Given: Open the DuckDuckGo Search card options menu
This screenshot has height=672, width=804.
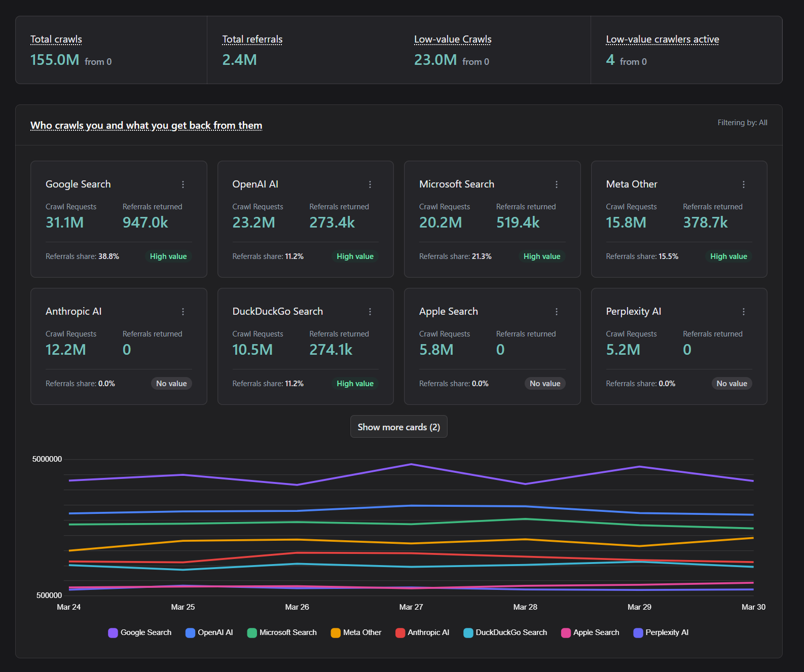Looking at the screenshot, I should pos(370,312).
